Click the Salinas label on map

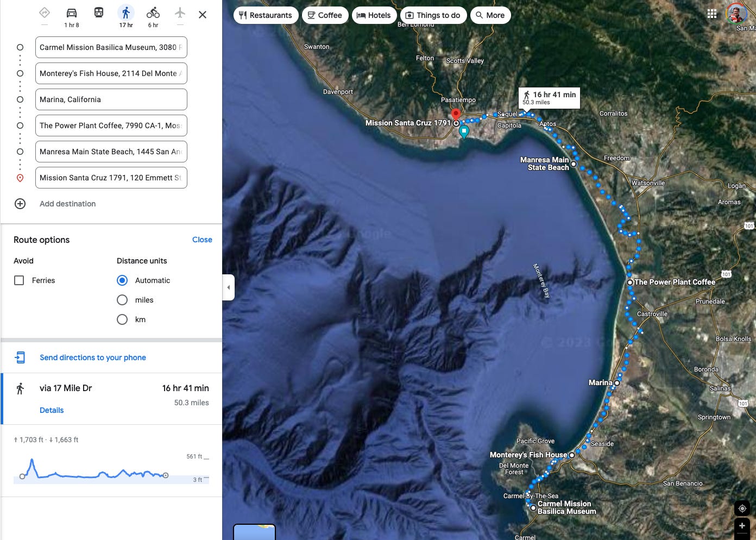[x=720, y=388]
